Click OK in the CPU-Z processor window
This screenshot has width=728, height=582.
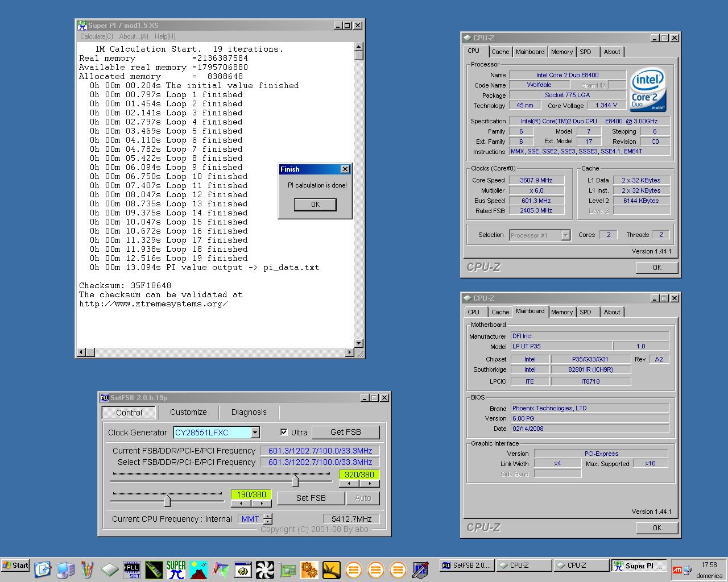[657, 268]
